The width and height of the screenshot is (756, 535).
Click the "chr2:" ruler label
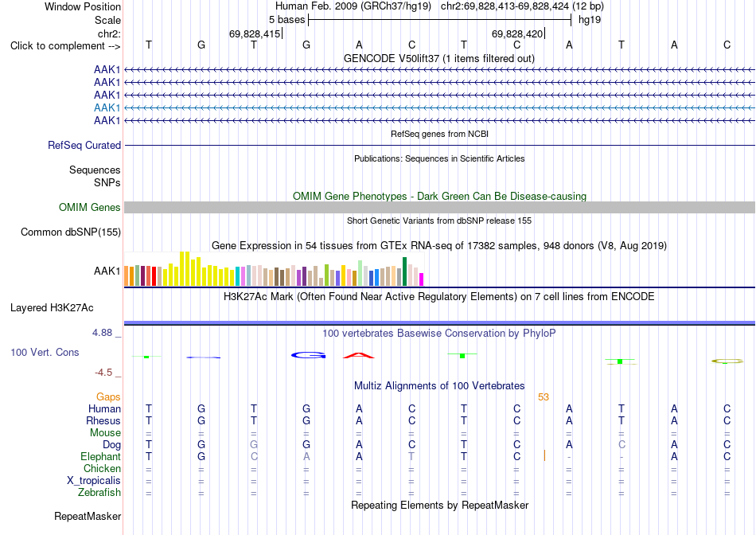tap(109, 33)
